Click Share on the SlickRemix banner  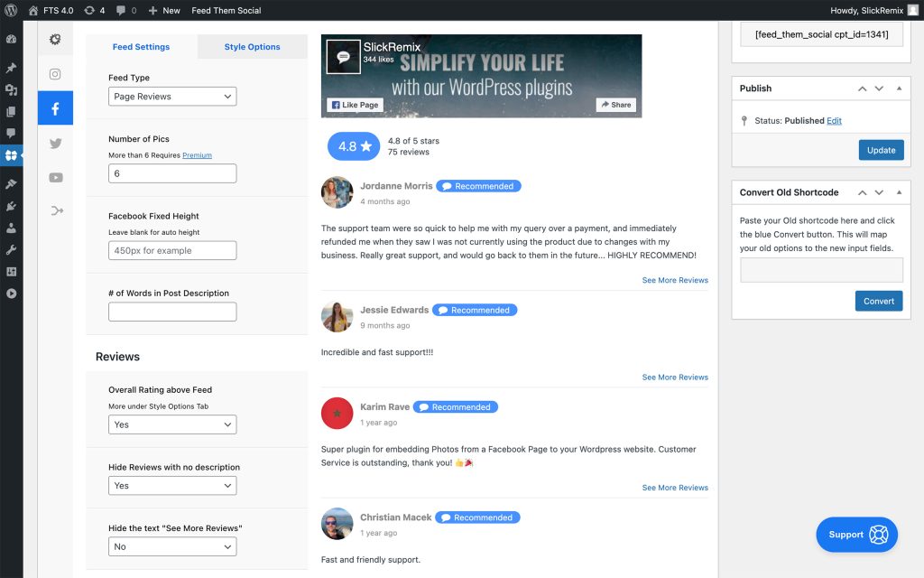pos(615,105)
